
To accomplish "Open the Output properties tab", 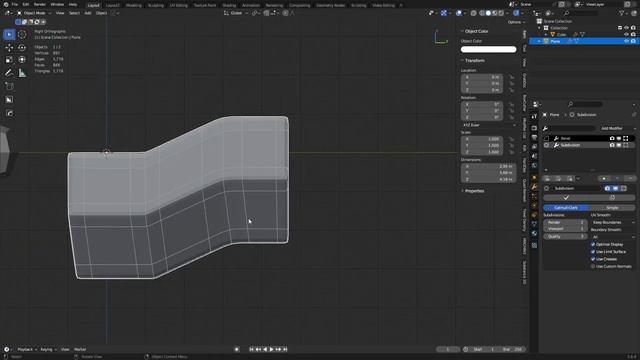I will (x=534, y=138).
